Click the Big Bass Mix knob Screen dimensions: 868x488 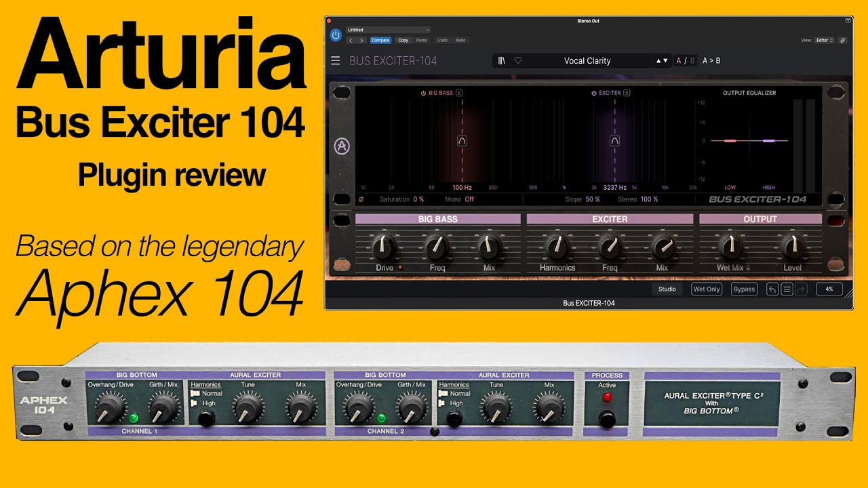point(489,247)
